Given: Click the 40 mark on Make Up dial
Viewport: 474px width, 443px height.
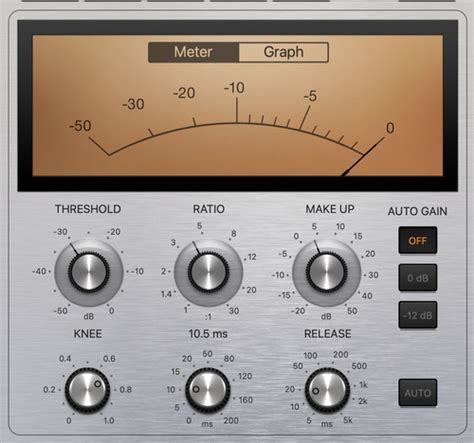Looking at the screenshot, I should point(367,296).
